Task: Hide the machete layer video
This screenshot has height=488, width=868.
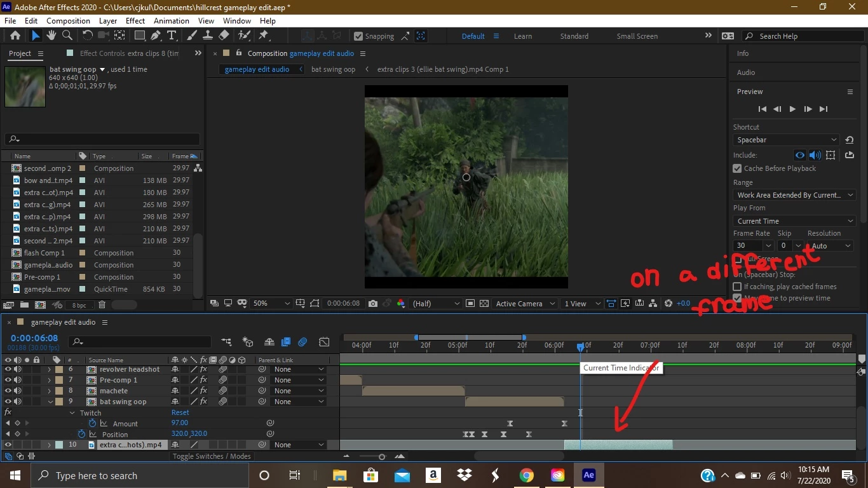Action: tap(8, 391)
